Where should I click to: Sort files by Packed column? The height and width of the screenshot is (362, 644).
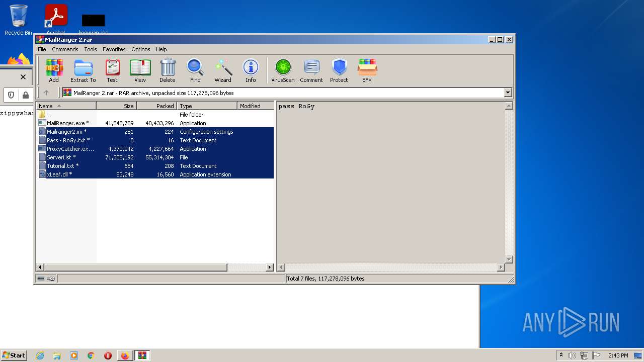pyautogui.click(x=156, y=106)
